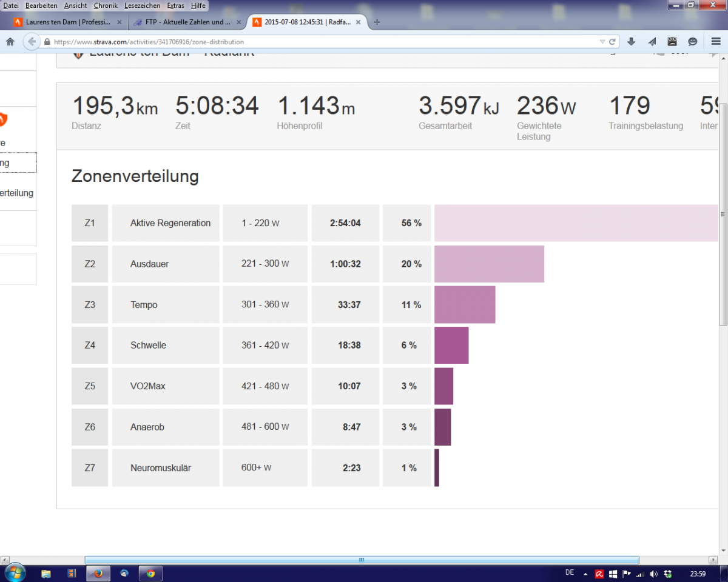
Task: Open the volume speaker tray icon
Action: coord(653,574)
